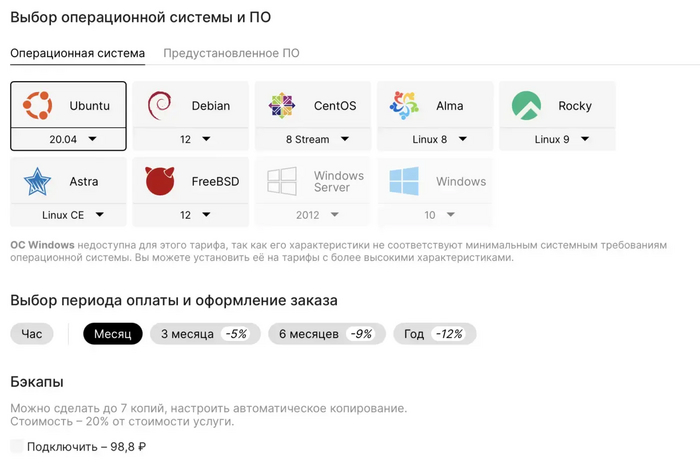The image size is (700, 465).
Task: Click the Rocky name label
Action: tap(575, 106)
